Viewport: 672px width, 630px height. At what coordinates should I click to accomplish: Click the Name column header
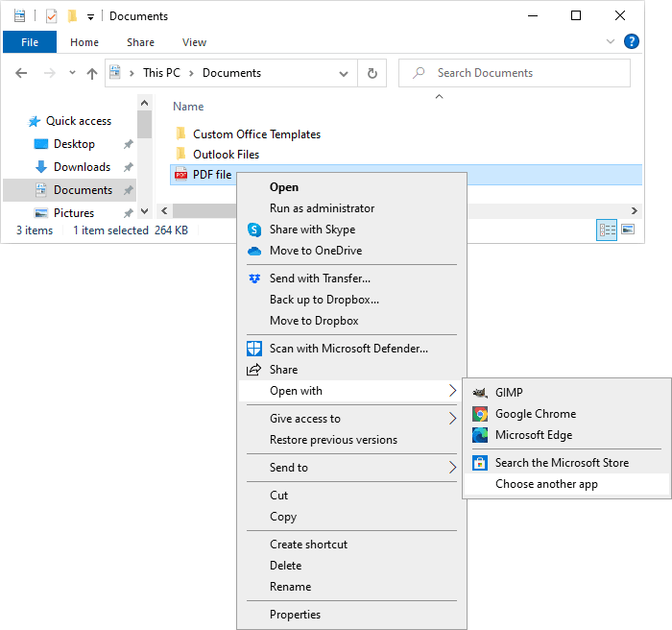(x=188, y=107)
